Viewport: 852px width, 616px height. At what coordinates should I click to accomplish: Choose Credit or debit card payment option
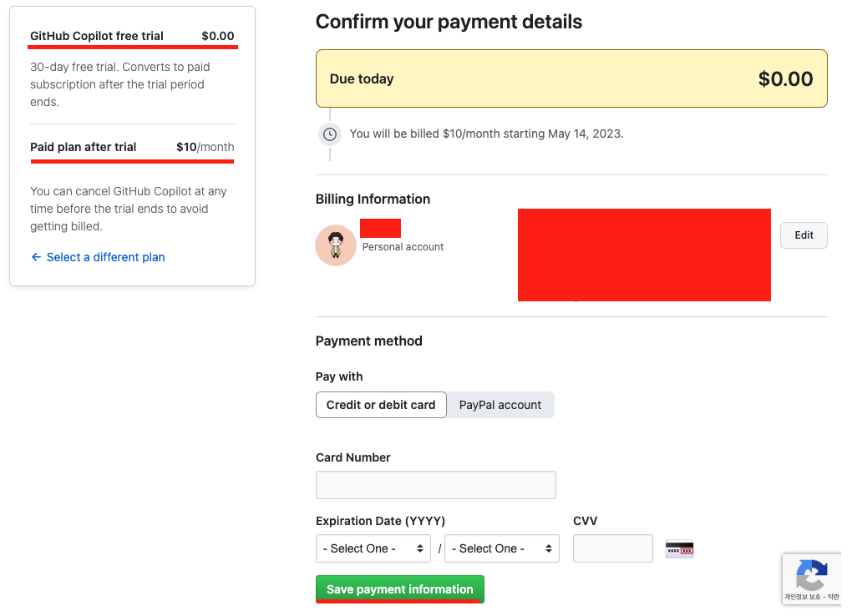381,405
